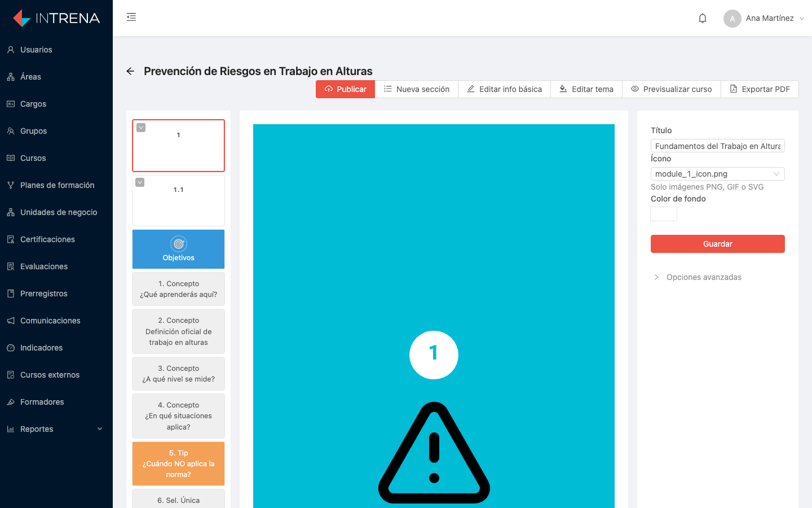Click the Grupos team icon

[11, 131]
